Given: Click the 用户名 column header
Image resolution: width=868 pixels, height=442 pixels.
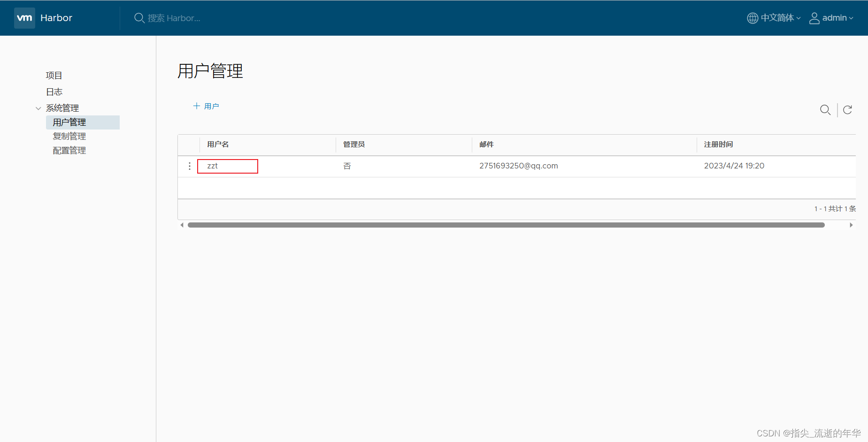Looking at the screenshot, I should 218,145.
